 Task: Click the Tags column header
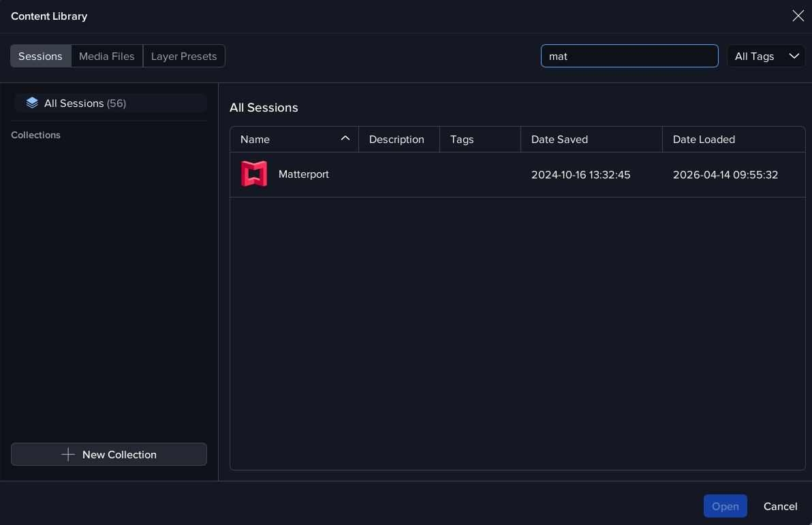click(x=462, y=139)
